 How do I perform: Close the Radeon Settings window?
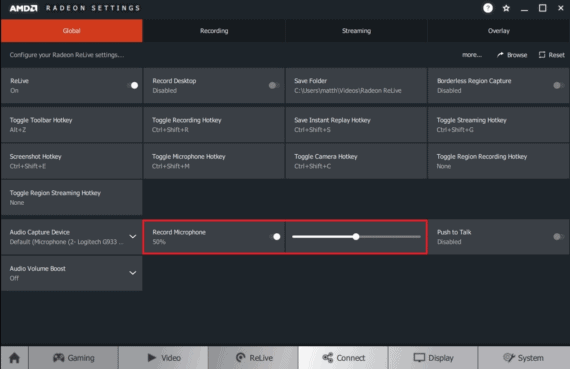[x=561, y=8]
